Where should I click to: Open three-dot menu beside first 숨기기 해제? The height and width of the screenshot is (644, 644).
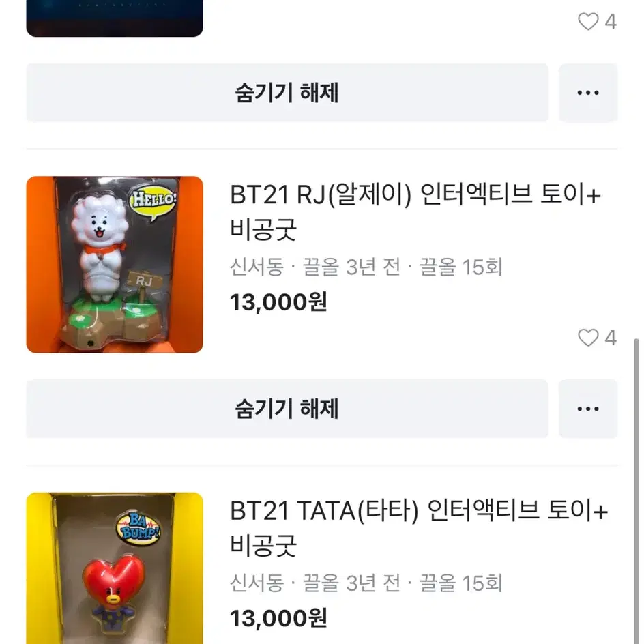click(x=588, y=93)
